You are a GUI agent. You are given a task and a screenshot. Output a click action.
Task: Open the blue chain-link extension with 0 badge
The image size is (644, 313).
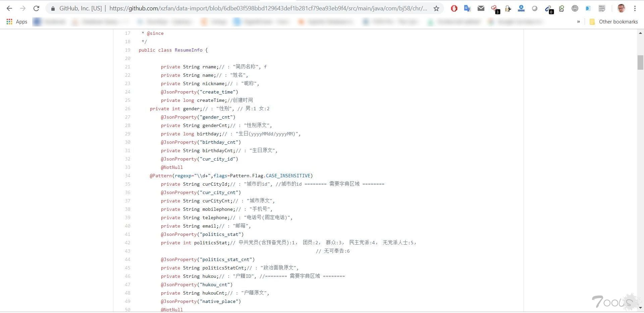tap(548, 9)
